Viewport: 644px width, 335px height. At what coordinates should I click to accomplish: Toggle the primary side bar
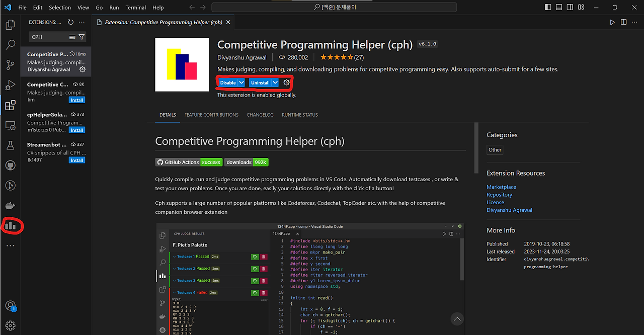coord(548,8)
